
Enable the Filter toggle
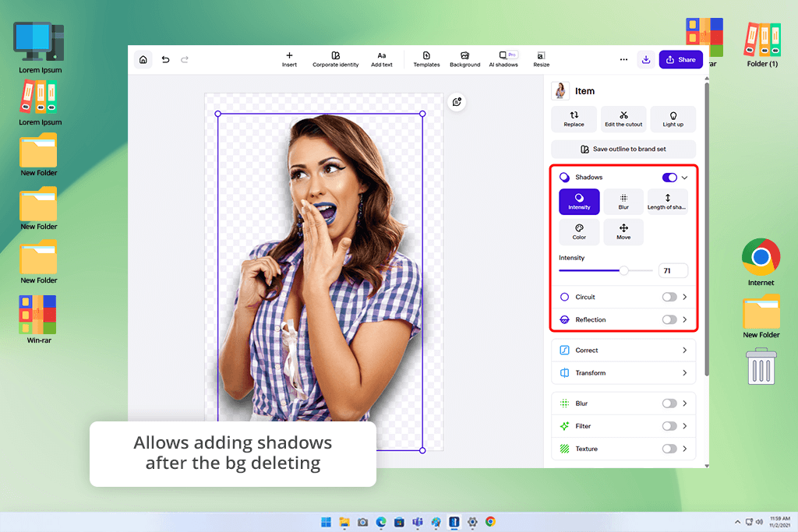(669, 426)
